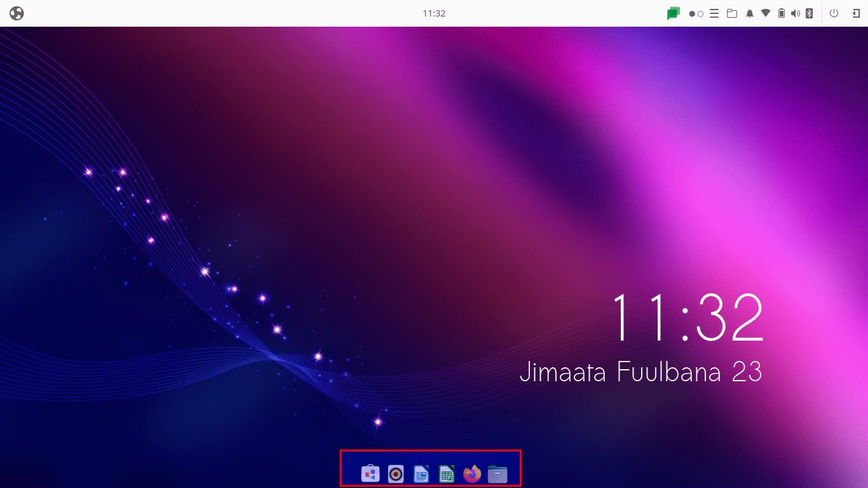The width and height of the screenshot is (868, 488).
Task: Open the Places folder indicator in the panel
Action: point(732,13)
